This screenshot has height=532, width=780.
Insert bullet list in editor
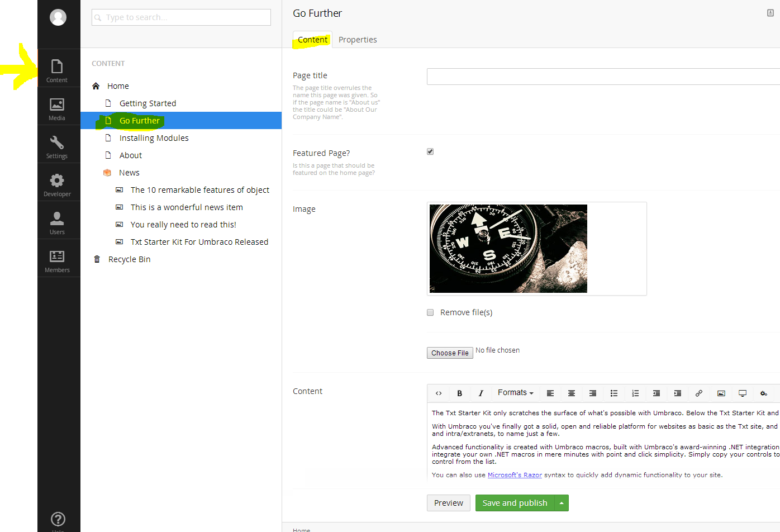pyautogui.click(x=614, y=393)
